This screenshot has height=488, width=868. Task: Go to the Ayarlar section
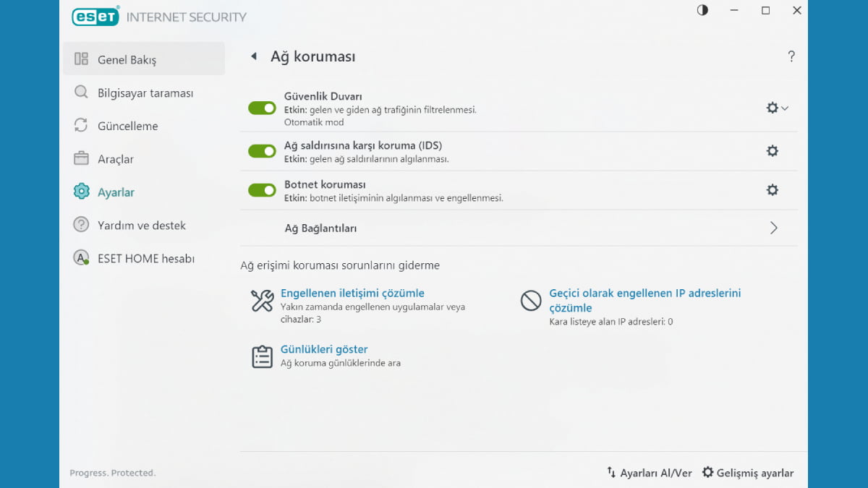(116, 192)
